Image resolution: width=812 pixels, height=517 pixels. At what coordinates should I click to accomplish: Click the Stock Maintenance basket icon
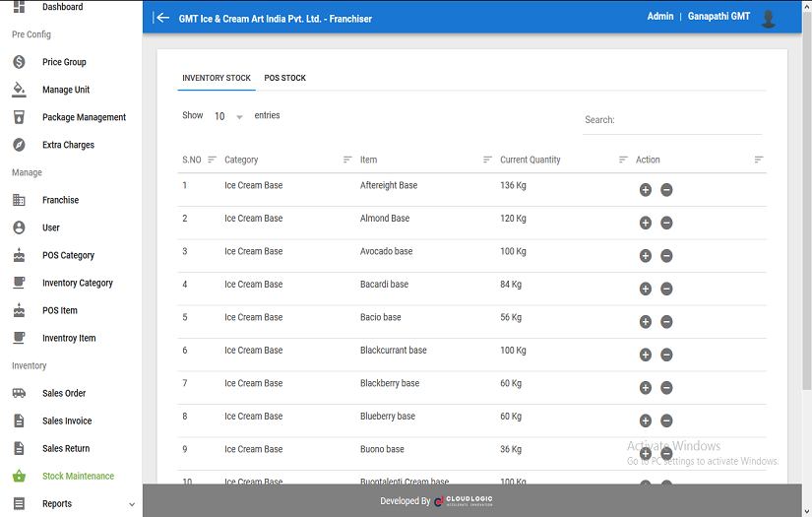[19, 476]
